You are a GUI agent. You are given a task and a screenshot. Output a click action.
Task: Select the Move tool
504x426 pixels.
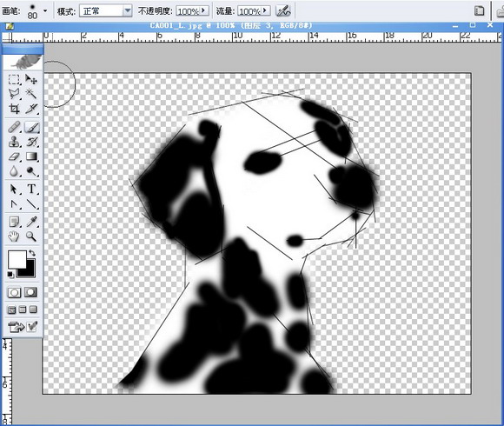tap(31, 79)
